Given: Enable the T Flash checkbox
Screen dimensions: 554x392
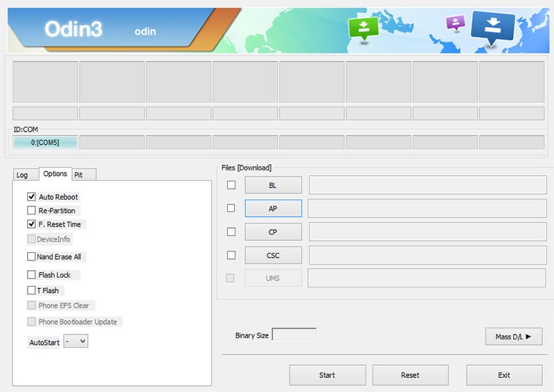Looking at the screenshot, I should point(31,290).
